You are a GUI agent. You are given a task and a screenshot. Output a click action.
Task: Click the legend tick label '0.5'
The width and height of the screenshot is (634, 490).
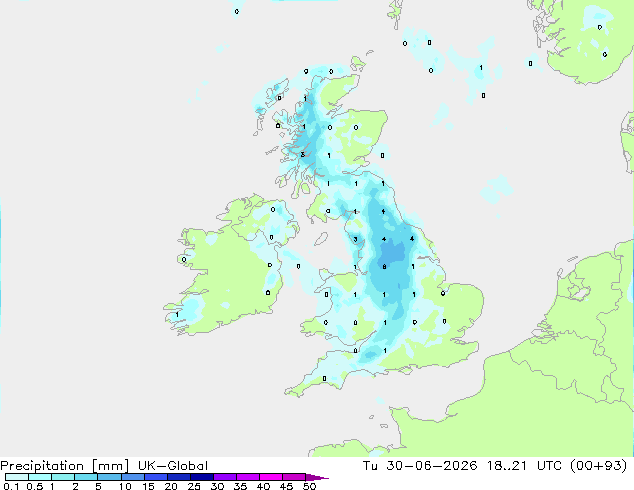coord(35,486)
